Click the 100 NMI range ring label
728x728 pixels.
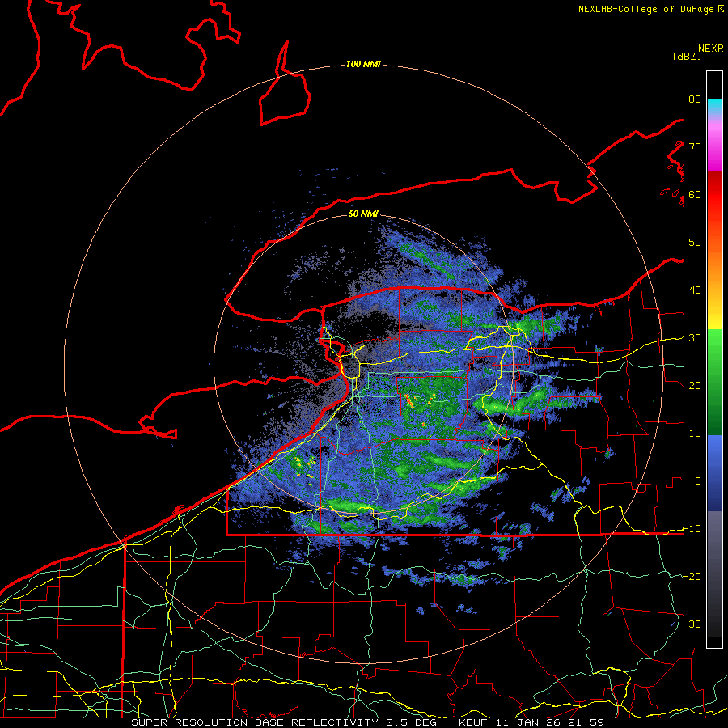tap(362, 64)
